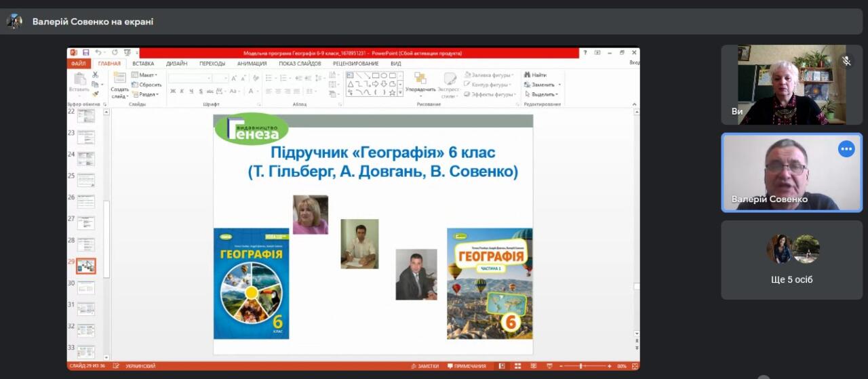Switch to Normal view in status bar
The image size is (868, 379).
point(502,366)
